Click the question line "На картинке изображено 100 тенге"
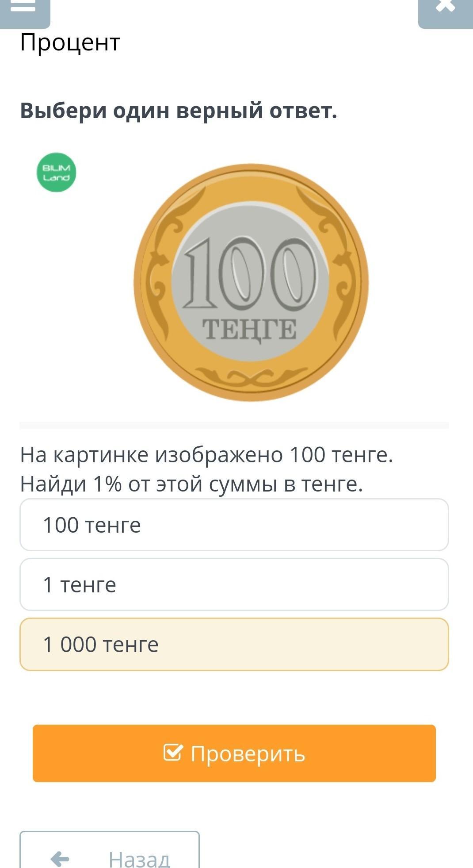 206,455
